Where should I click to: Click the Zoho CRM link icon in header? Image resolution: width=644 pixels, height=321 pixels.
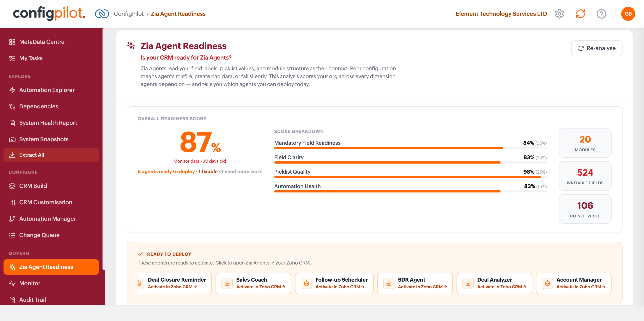point(102,14)
